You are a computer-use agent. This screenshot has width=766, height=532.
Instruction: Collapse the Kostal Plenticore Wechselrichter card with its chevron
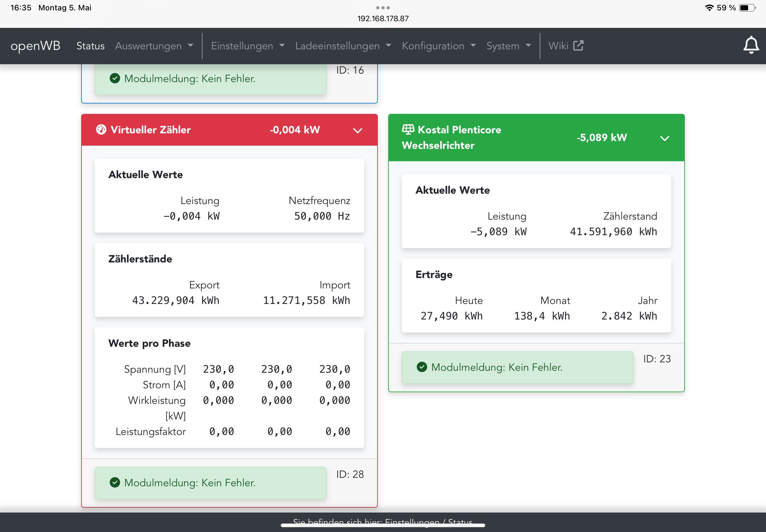coord(664,138)
